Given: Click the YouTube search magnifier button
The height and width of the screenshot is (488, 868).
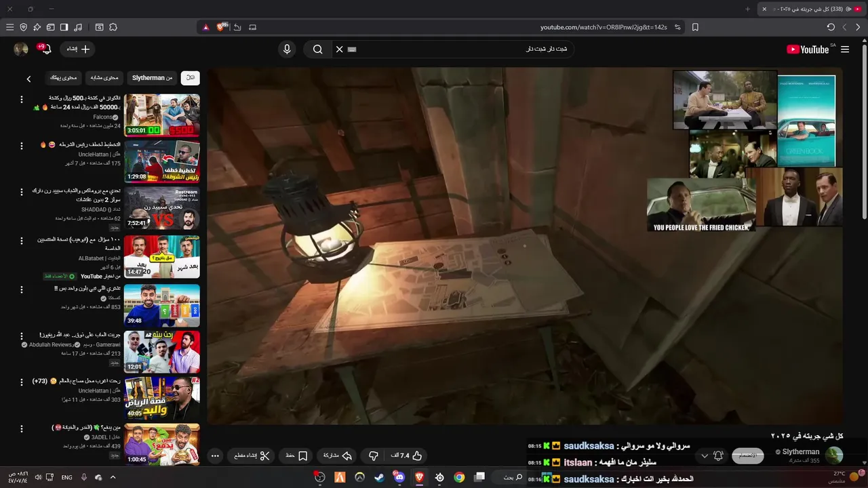Looking at the screenshot, I should 317,49.
